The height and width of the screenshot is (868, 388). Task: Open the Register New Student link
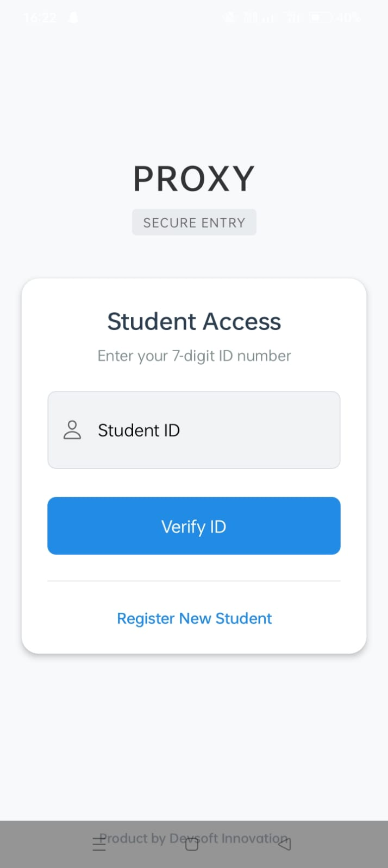click(194, 618)
